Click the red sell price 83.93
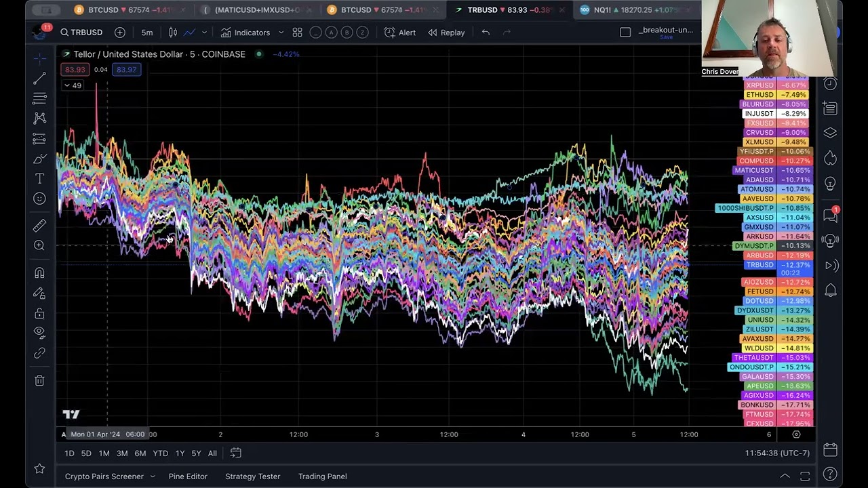Viewport: 868px width, 488px height. coord(75,70)
